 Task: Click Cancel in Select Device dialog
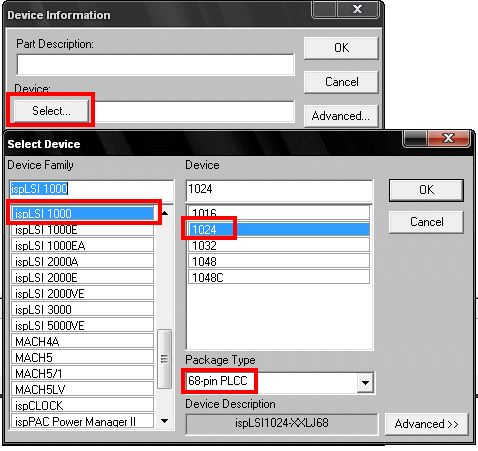pyautogui.click(x=426, y=222)
